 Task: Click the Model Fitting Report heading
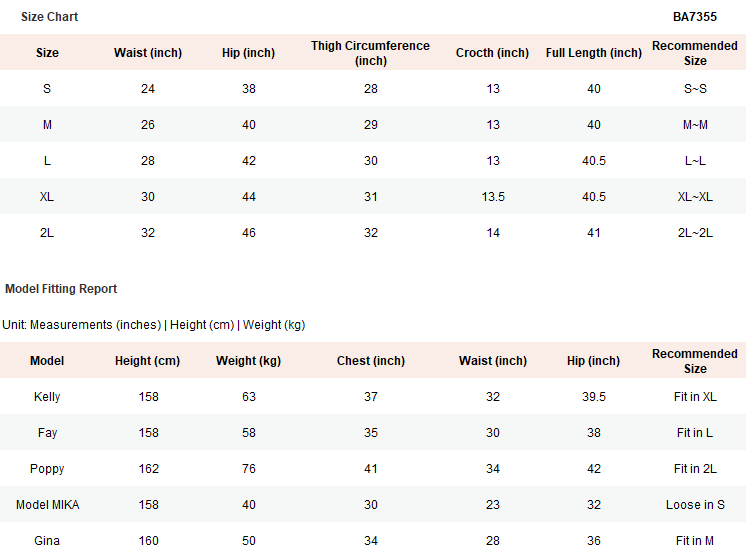[x=61, y=289]
